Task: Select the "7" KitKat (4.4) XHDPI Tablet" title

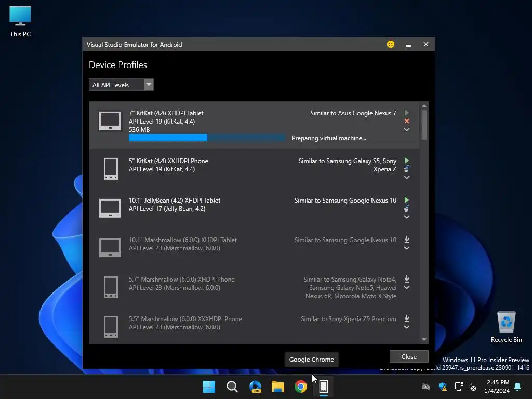Action: [x=166, y=113]
